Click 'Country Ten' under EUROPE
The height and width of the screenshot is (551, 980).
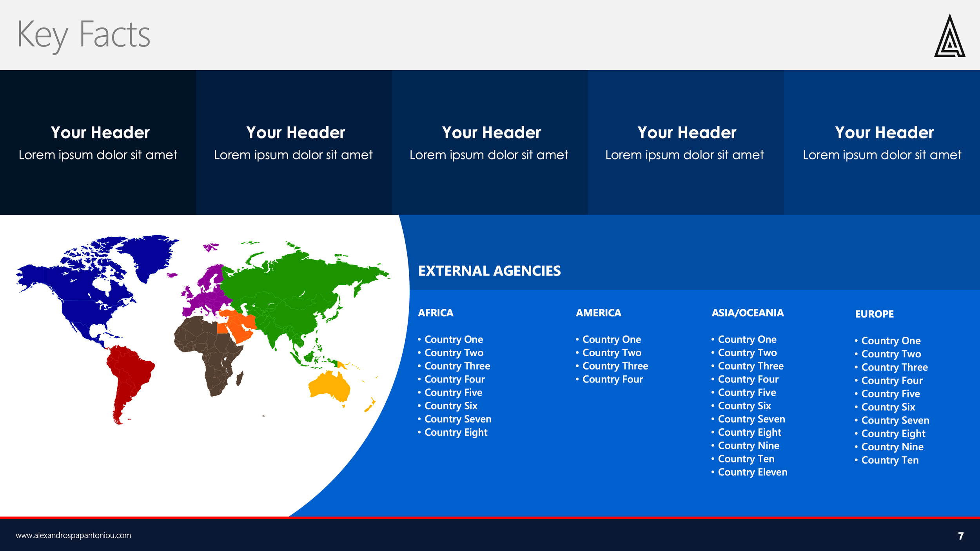pos(890,460)
